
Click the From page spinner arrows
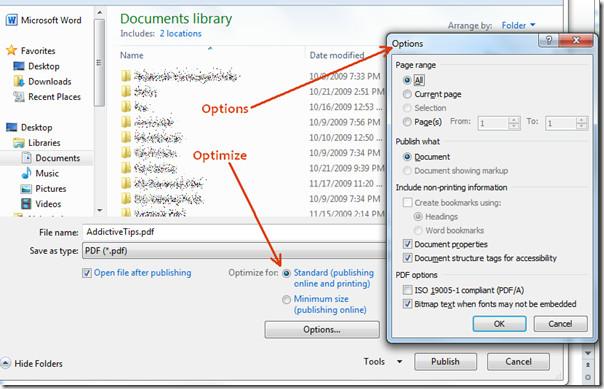(x=514, y=123)
